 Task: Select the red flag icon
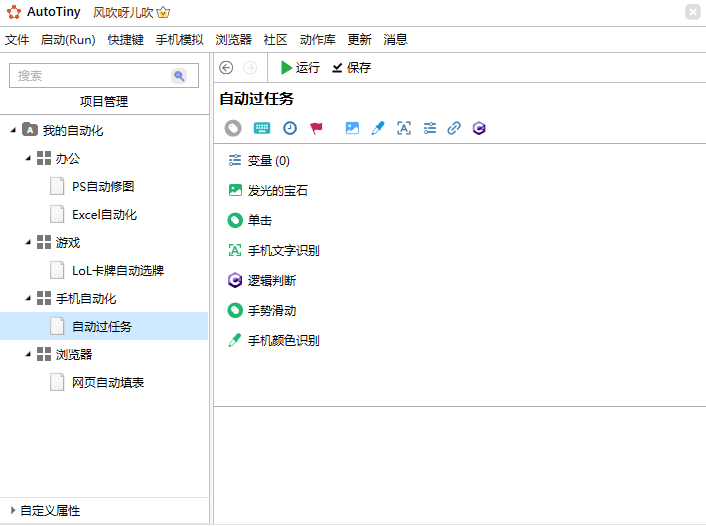(316, 128)
